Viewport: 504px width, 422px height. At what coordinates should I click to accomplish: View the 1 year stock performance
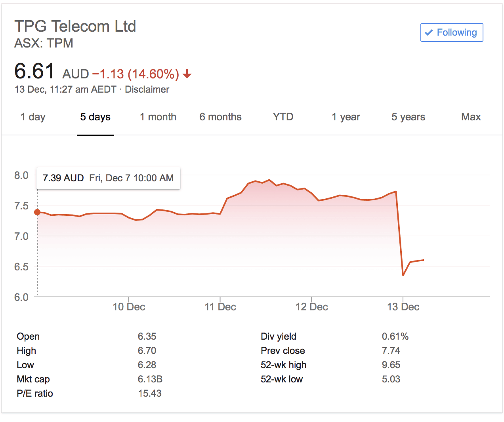[346, 117]
